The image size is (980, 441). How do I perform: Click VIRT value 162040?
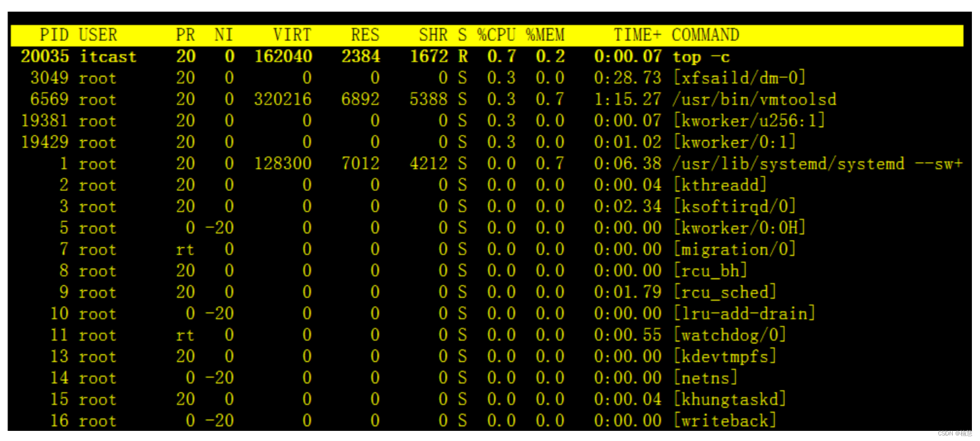coord(283,56)
